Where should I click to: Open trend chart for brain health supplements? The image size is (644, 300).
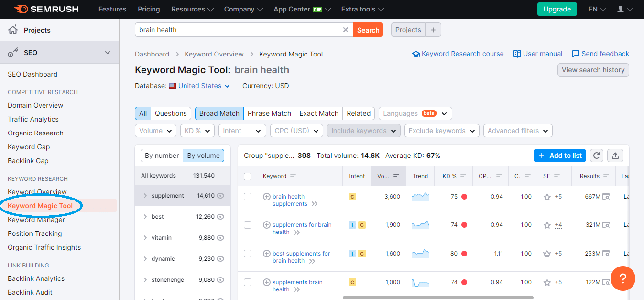pos(420,197)
